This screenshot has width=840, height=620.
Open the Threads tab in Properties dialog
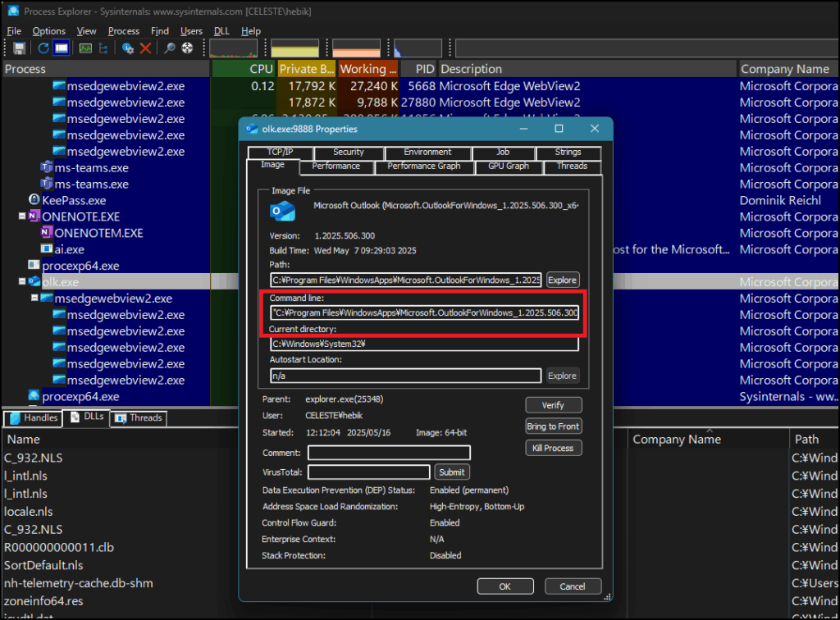pos(572,166)
